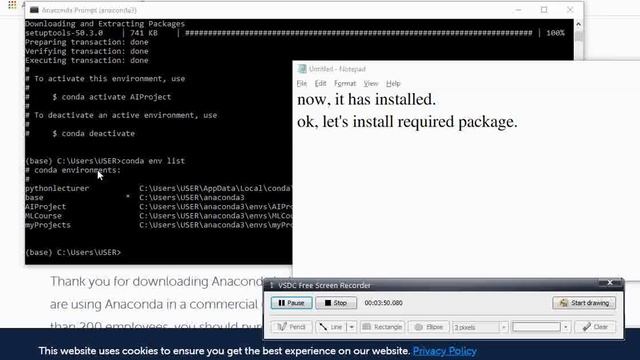Clear drawings with the Clear button
640x360 pixels.
[595, 327]
